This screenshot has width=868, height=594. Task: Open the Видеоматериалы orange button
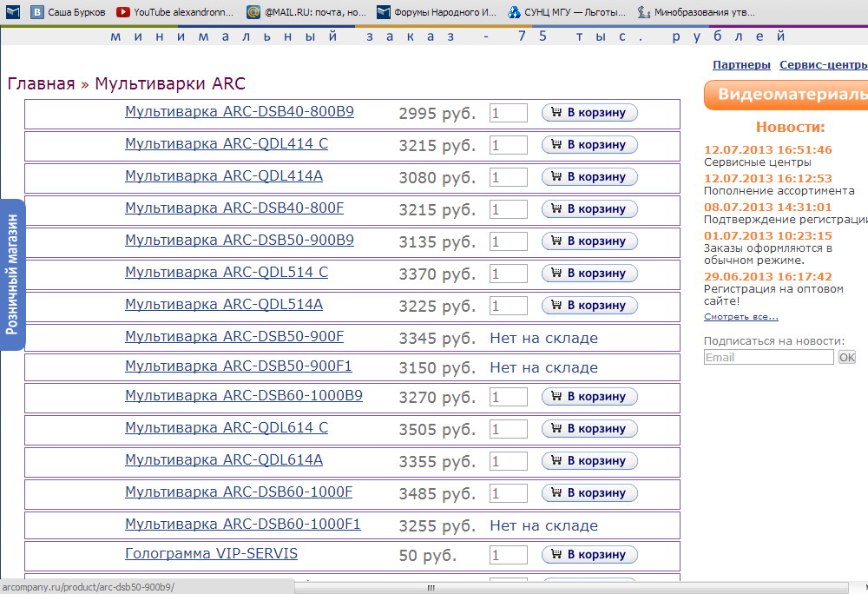coord(786,95)
